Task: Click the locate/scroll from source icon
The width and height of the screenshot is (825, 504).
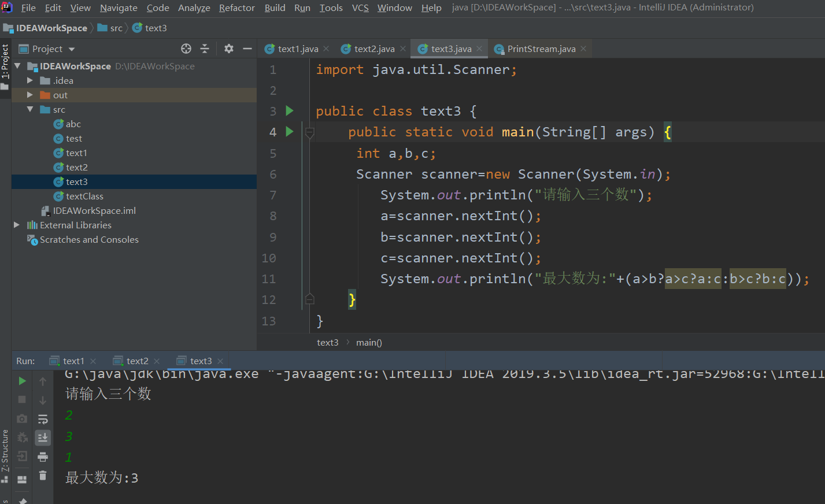Action: pos(186,49)
